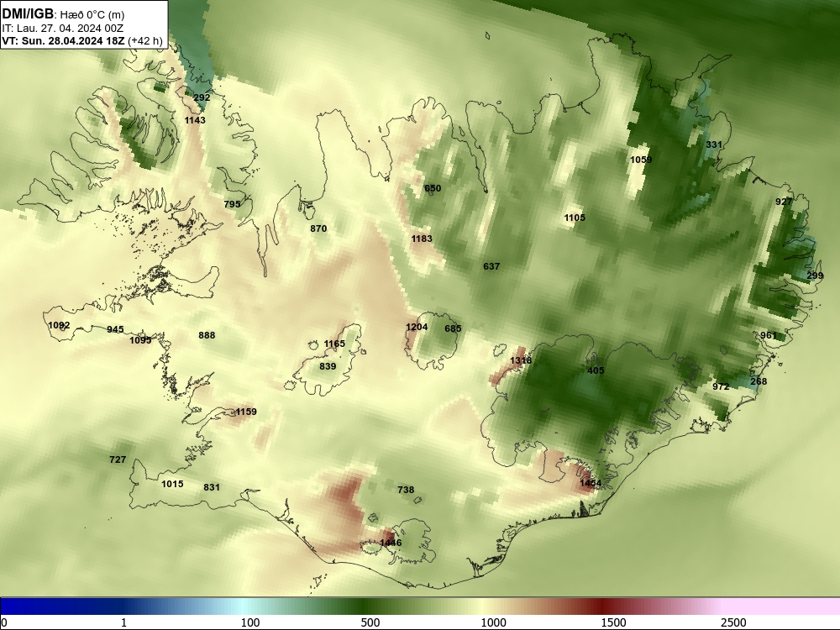Screen dimensions: 840x630
Task: Pick the 650 height value
Action: 433,188
